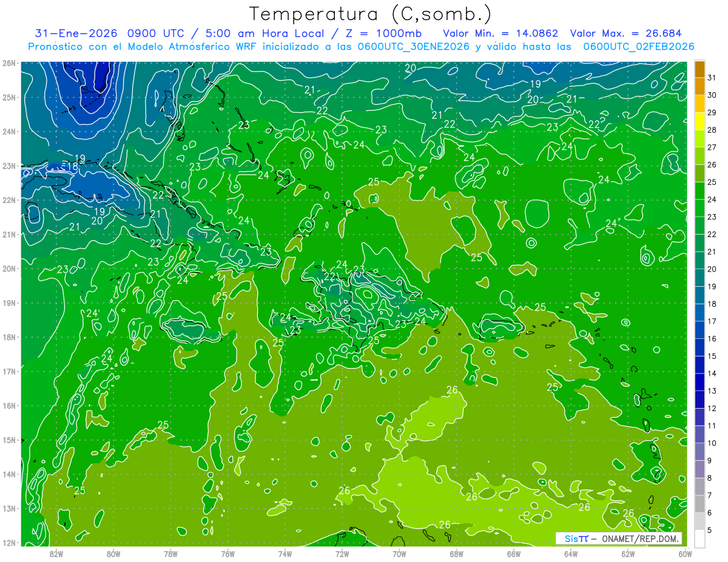Image resolution: width=728 pixels, height=562 pixels.
Task: Click the 22N latitude axis label
Action: pos(9,200)
